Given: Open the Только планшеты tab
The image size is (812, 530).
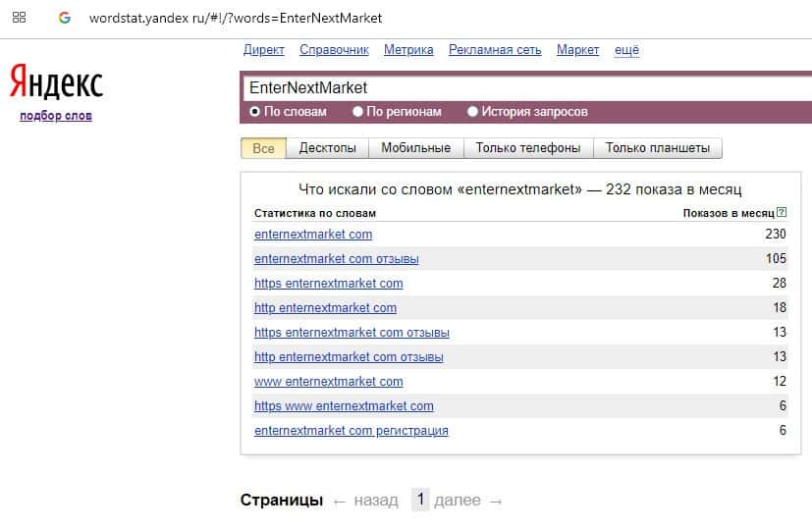Looking at the screenshot, I should [657, 148].
